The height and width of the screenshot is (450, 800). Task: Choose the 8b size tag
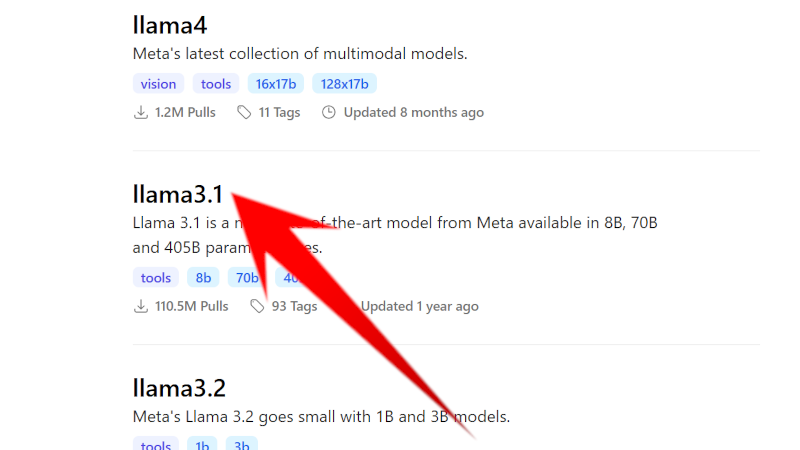pyautogui.click(x=204, y=278)
